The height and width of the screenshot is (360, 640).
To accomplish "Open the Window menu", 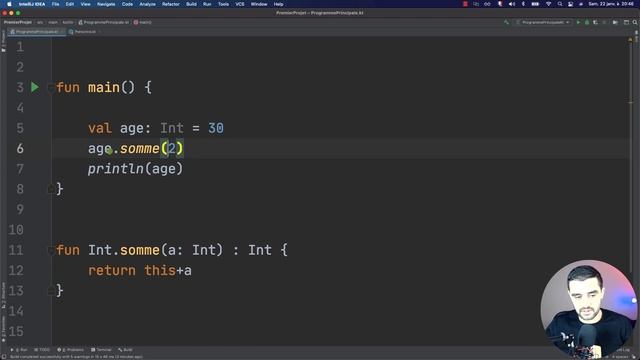I will (259, 4).
